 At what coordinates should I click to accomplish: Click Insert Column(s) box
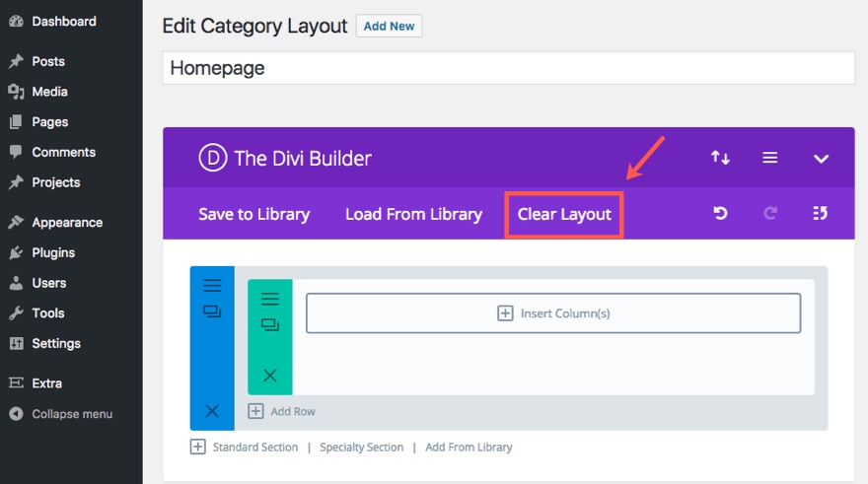552,313
